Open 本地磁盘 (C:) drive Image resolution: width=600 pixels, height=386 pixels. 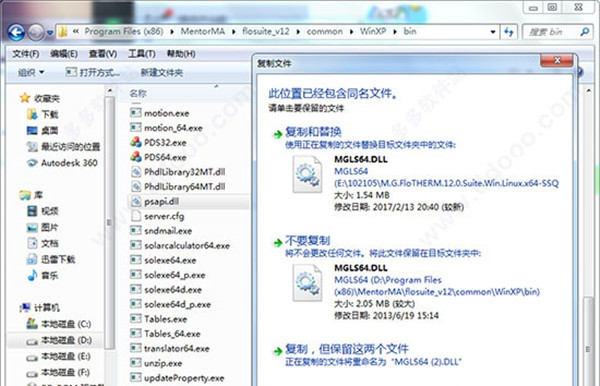pyautogui.click(x=59, y=324)
